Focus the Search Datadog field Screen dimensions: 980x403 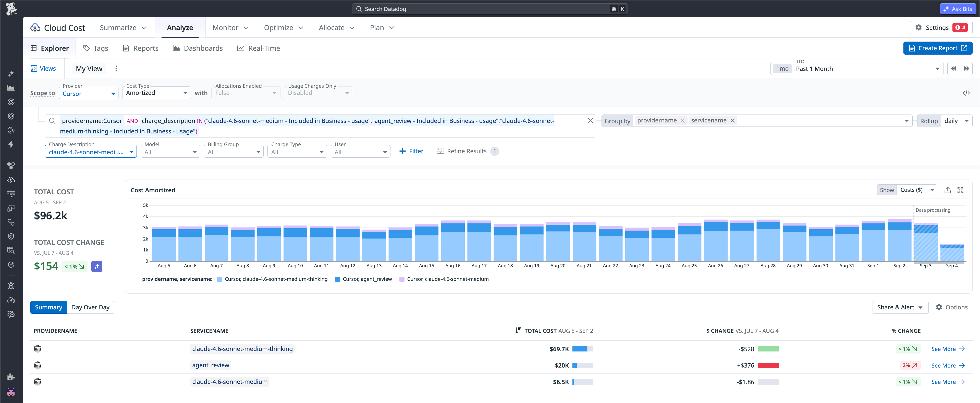[490, 9]
